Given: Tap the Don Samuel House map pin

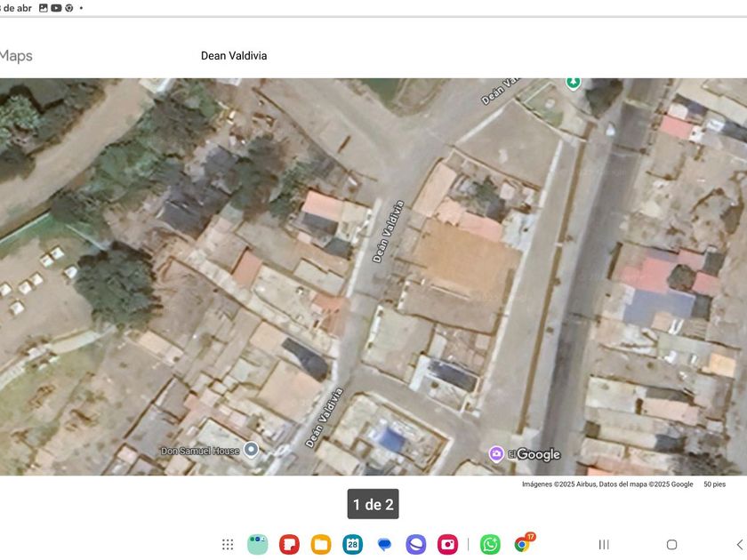Looking at the screenshot, I should pyautogui.click(x=252, y=450).
